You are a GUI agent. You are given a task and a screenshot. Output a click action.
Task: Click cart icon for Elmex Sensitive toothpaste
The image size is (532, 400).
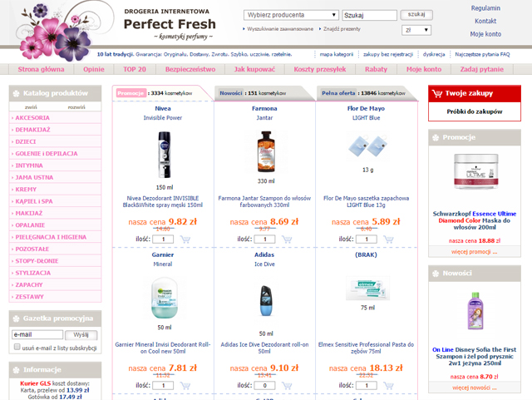tap(388, 386)
